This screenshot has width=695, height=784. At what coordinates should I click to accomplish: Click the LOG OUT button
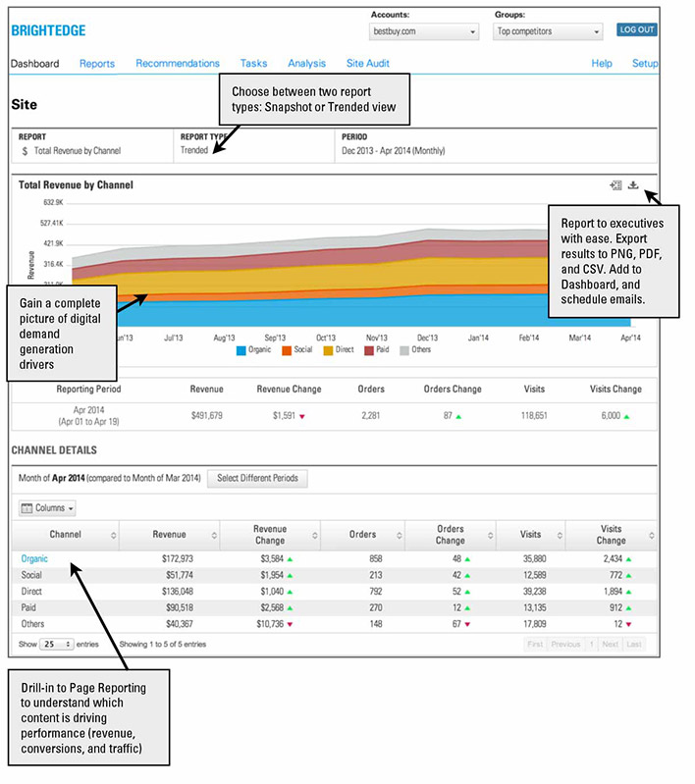pyautogui.click(x=636, y=30)
